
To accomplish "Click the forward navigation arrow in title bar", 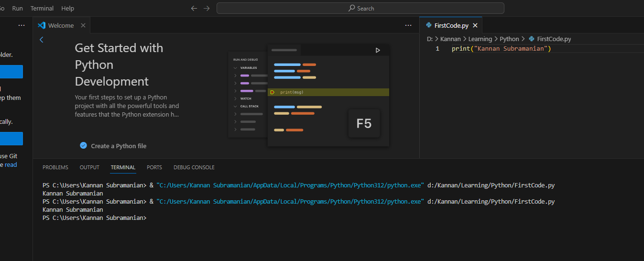I will pyautogui.click(x=207, y=9).
